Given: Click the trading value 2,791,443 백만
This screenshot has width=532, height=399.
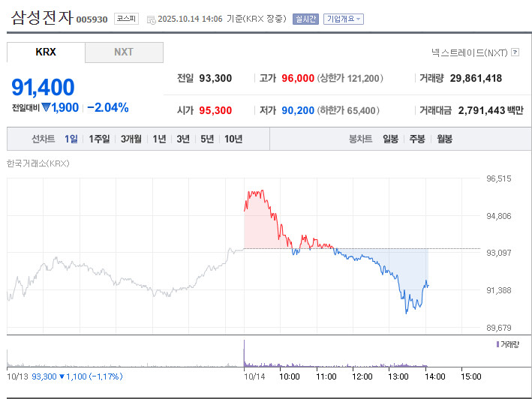Looking at the screenshot, I should [491, 110].
